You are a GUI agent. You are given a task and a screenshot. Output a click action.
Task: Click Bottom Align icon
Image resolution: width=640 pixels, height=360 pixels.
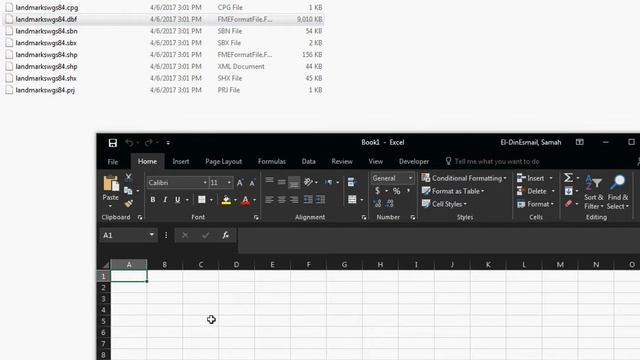[x=294, y=183]
